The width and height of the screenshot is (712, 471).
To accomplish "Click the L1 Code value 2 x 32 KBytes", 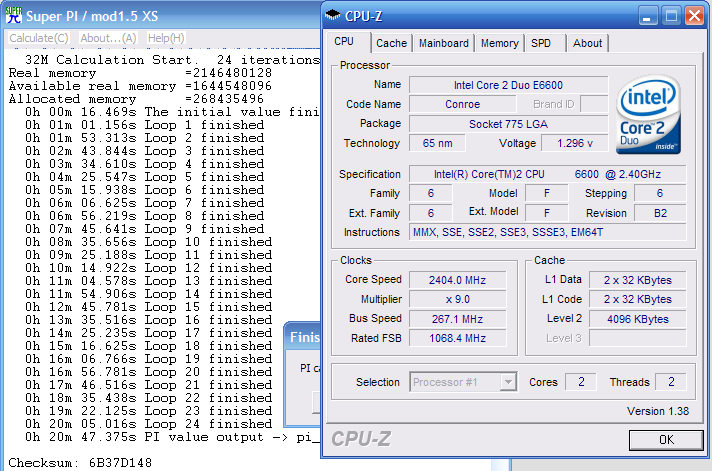I will 638,299.
